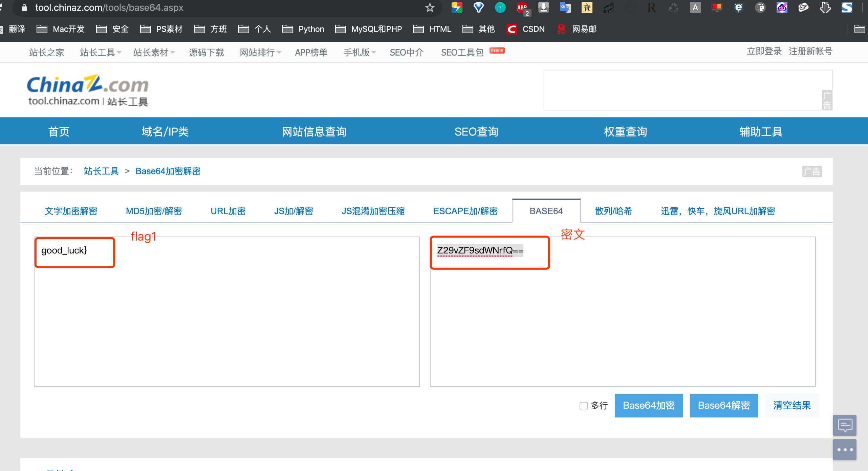868x471 pixels.
Task: Click the browser address bar URL
Action: coord(109,7)
